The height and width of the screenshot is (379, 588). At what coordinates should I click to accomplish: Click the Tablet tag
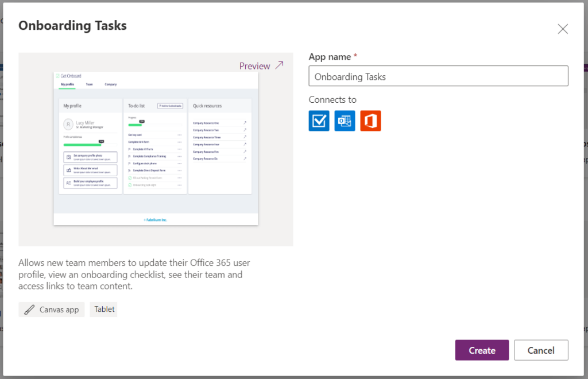104,310
